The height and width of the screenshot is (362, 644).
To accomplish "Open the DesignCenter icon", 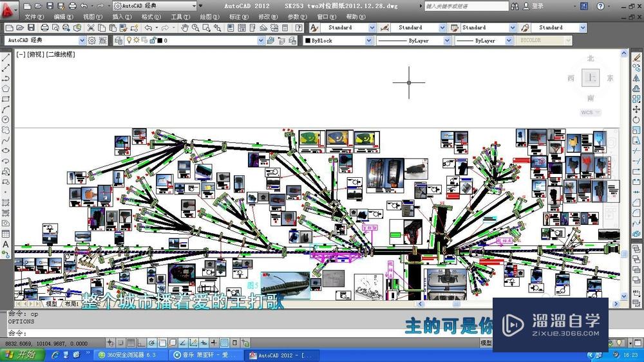I will [241, 28].
